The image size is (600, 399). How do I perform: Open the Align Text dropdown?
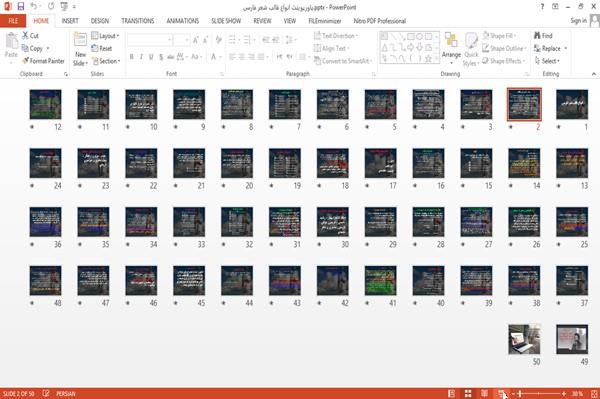click(331, 48)
